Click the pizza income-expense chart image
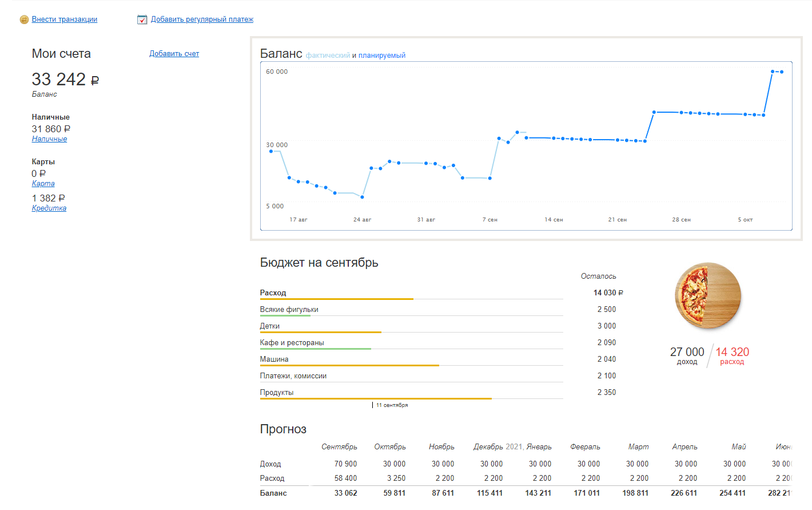 pyautogui.click(x=708, y=295)
